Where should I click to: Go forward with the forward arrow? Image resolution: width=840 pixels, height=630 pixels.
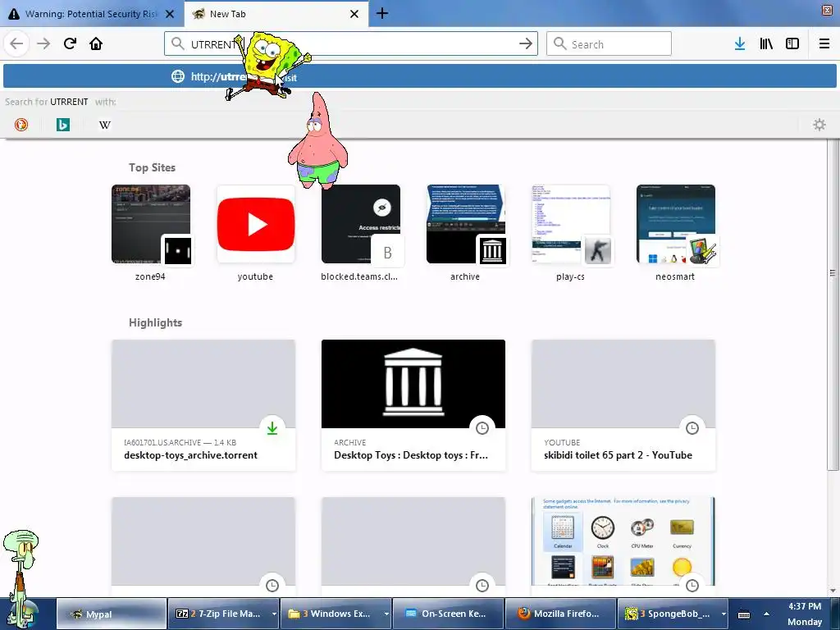point(43,43)
